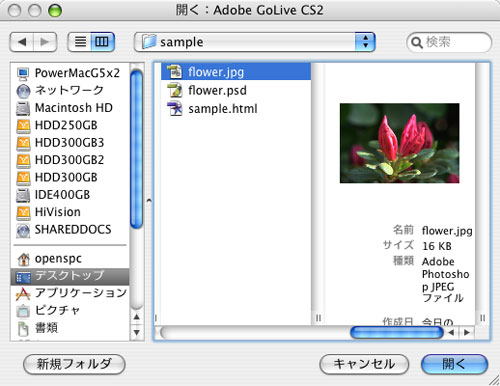This screenshot has height=386, width=500.
Task: Select the HDD300GB drive icon
Action: point(23,177)
